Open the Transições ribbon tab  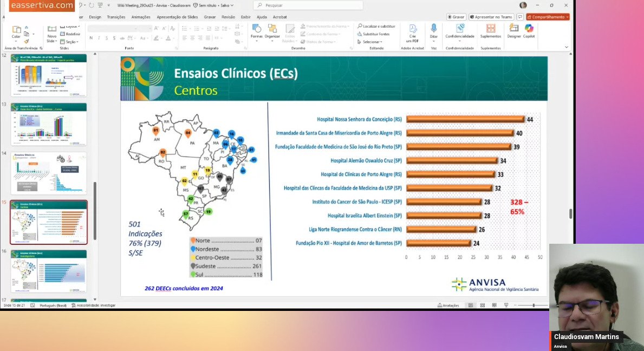[x=116, y=17]
